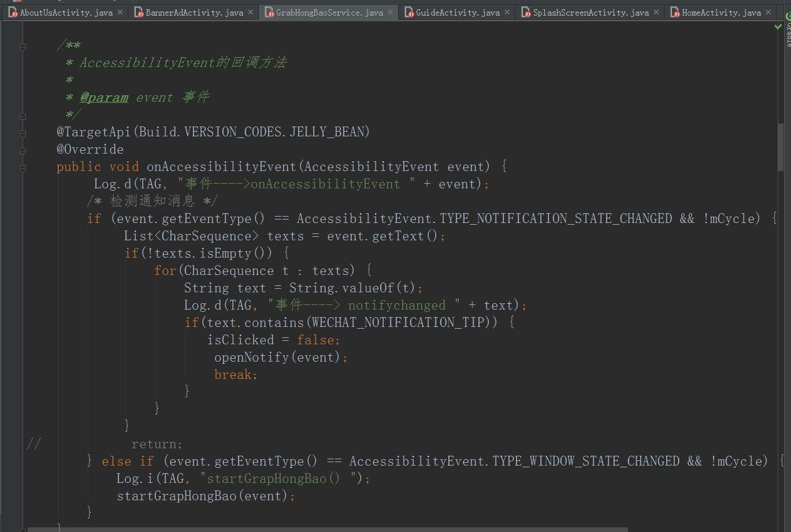Click WECHAT_NOTIFICATION_TIP constant
Image resolution: width=791 pixels, height=532 pixels.
[x=398, y=323]
